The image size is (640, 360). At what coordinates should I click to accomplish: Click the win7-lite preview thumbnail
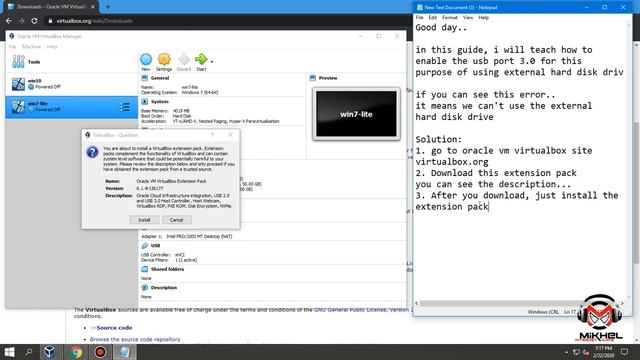356,114
